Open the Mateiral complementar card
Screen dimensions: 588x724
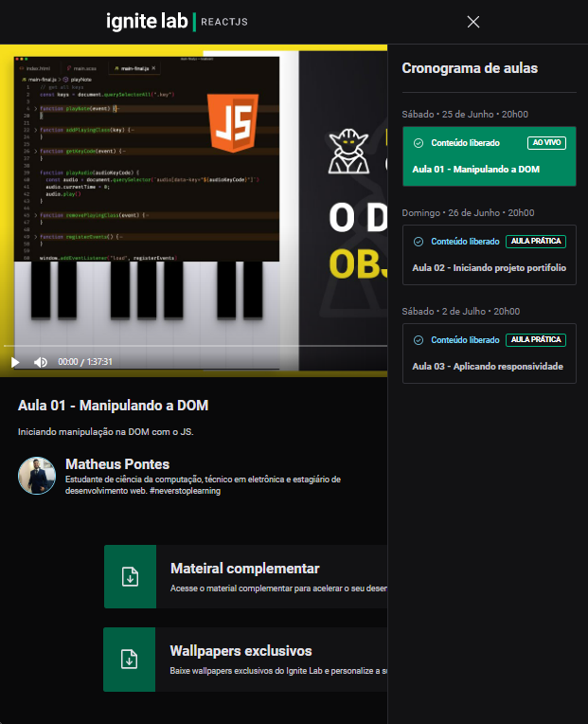tap(246, 577)
